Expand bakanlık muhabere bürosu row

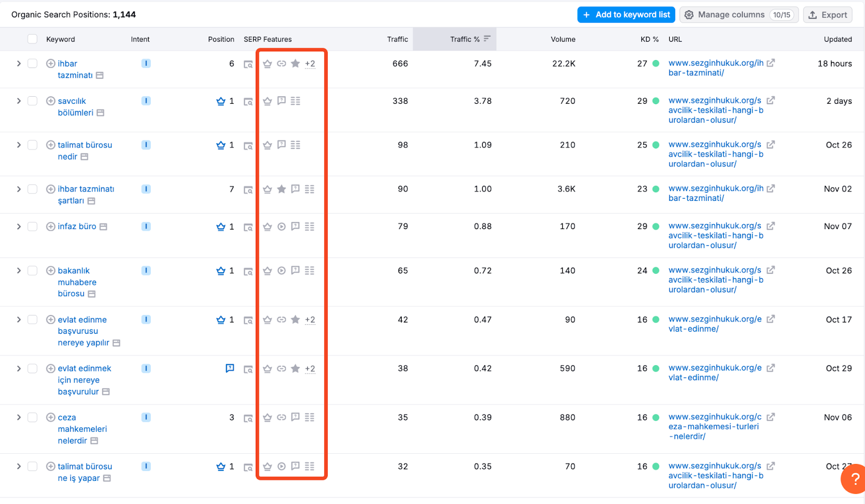point(19,271)
